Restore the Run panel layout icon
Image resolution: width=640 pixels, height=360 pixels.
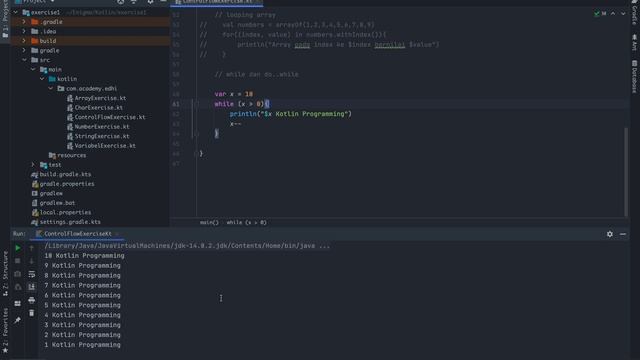click(x=18, y=303)
